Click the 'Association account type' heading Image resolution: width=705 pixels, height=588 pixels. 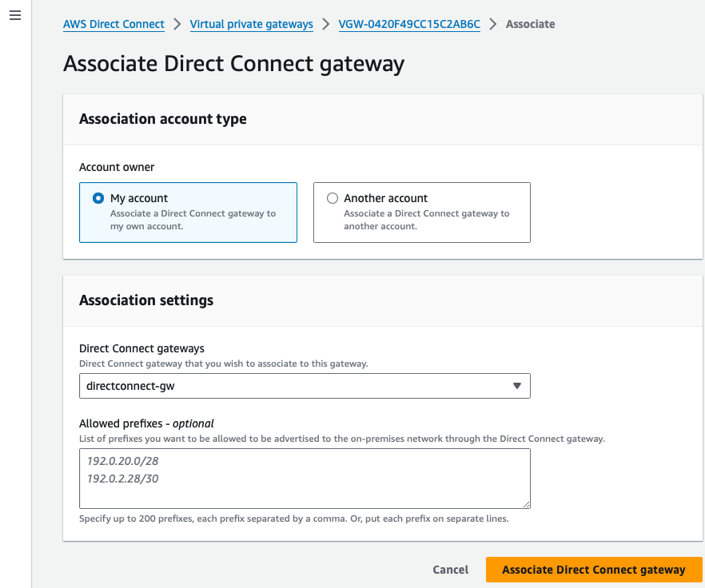(x=163, y=119)
